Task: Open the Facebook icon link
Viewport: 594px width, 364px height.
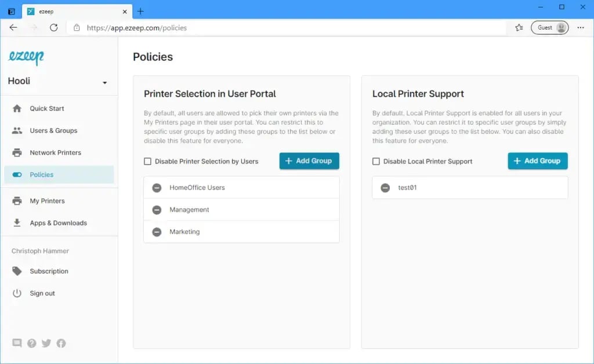Action: [x=61, y=343]
